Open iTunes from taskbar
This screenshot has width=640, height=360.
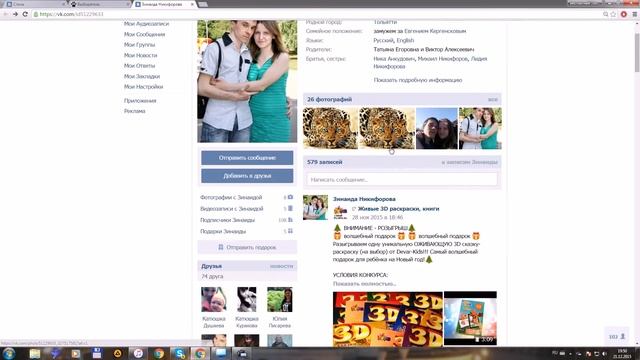pos(138,353)
